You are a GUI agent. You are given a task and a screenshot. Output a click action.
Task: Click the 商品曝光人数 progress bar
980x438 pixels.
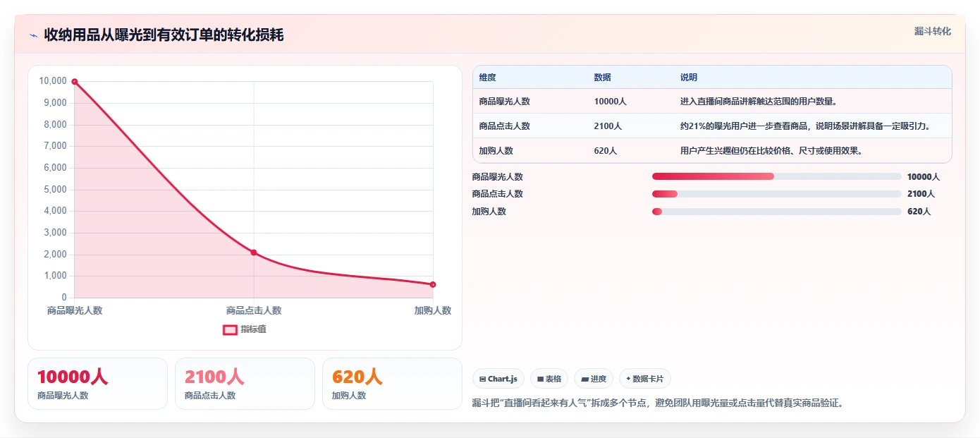click(x=777, y=176)
